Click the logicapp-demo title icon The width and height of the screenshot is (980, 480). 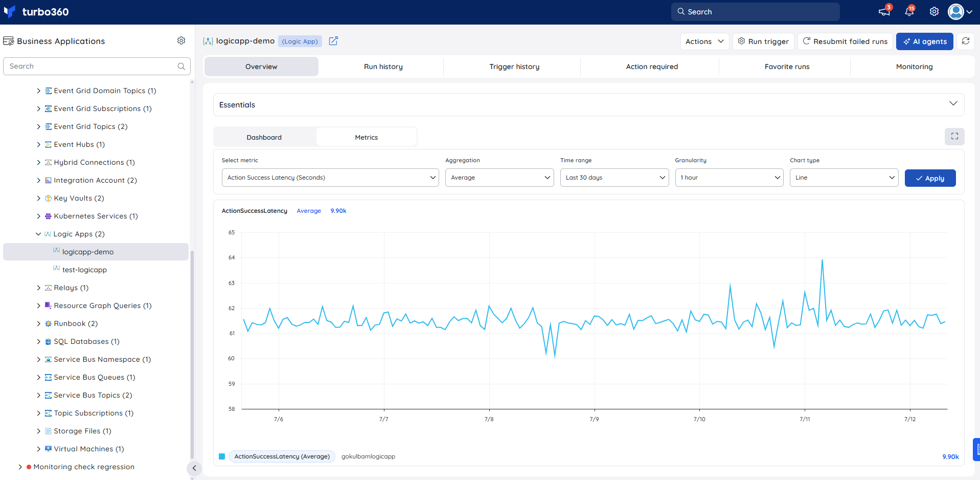(x=208, y=41)
